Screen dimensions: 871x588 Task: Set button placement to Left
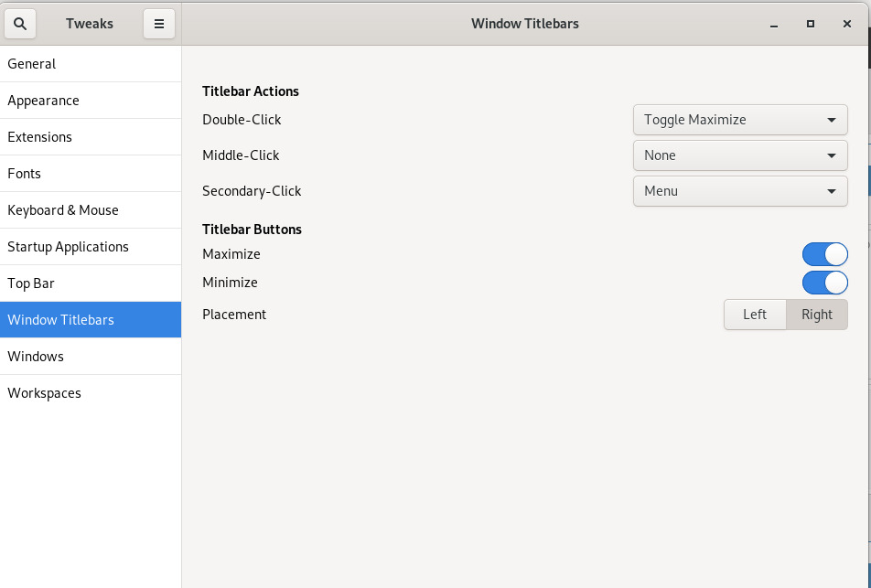pos(755,315)
